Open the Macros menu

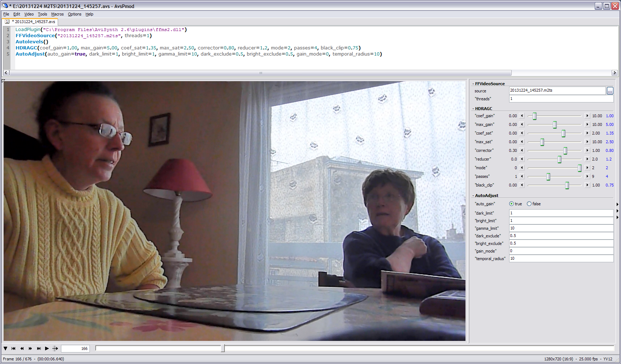(57, 14)
